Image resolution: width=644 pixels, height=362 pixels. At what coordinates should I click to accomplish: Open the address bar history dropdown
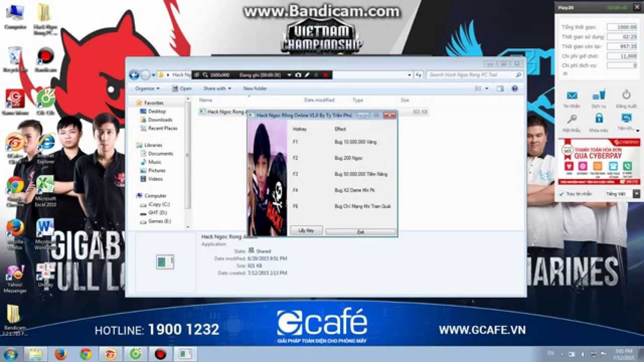[x=410, y=75]
